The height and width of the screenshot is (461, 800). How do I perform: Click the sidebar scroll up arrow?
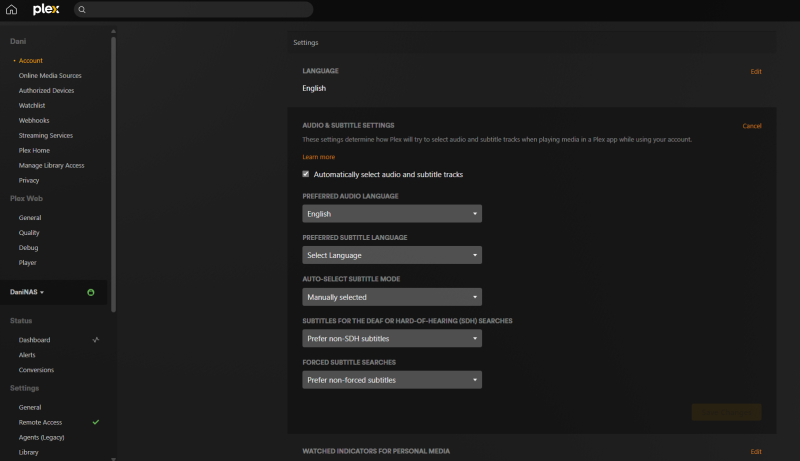[113, 32]
